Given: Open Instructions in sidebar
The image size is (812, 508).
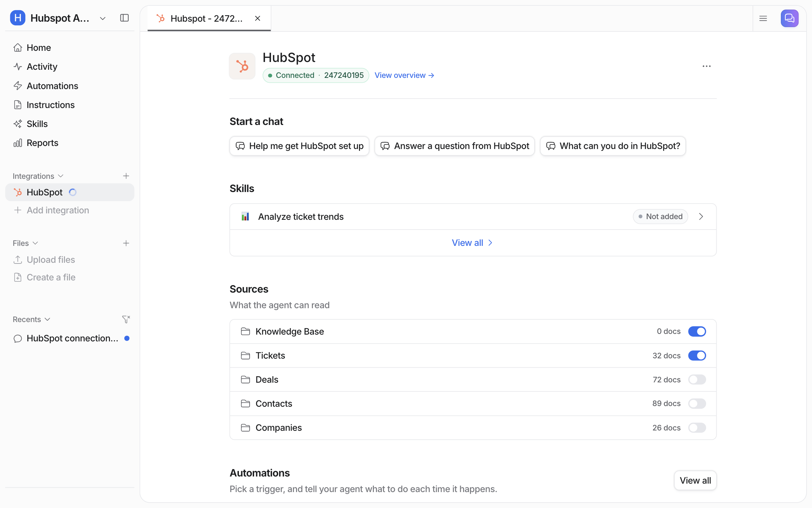Looking at the screenshot, I should click(x=70, y=105).
